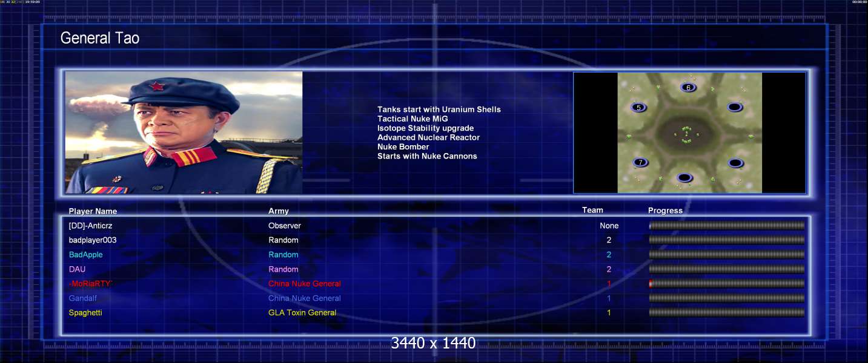
Task: Select player name "DAU"
Action: (x=77, y=269)
